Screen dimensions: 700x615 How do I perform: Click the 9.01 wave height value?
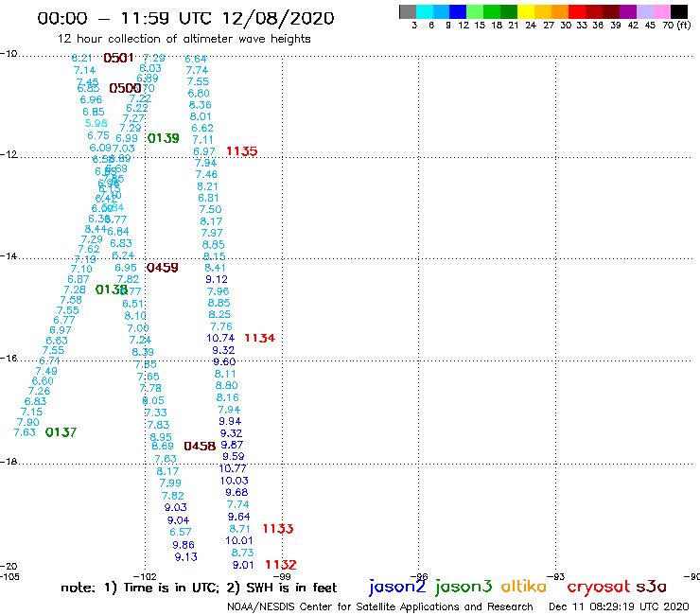243,566
